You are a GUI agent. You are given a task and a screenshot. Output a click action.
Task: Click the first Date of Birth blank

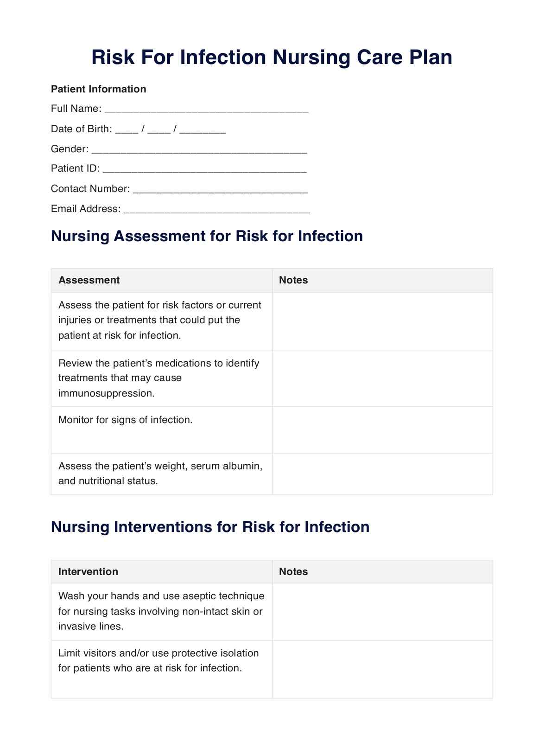click(x=127, y=130)
